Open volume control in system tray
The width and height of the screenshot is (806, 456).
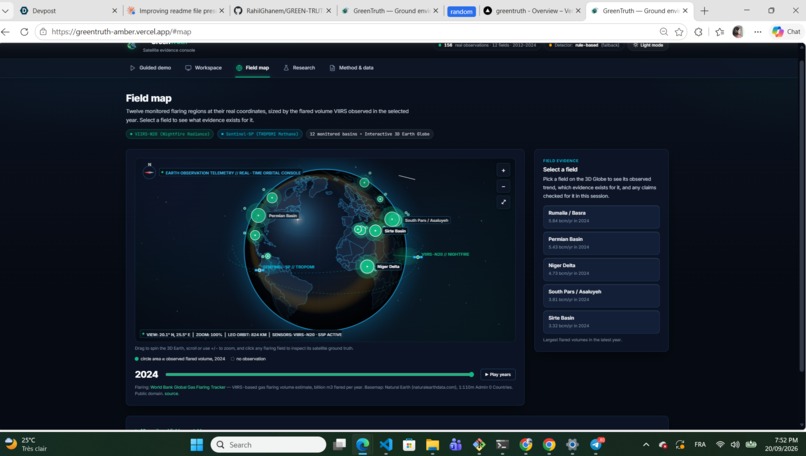[735, 445]
